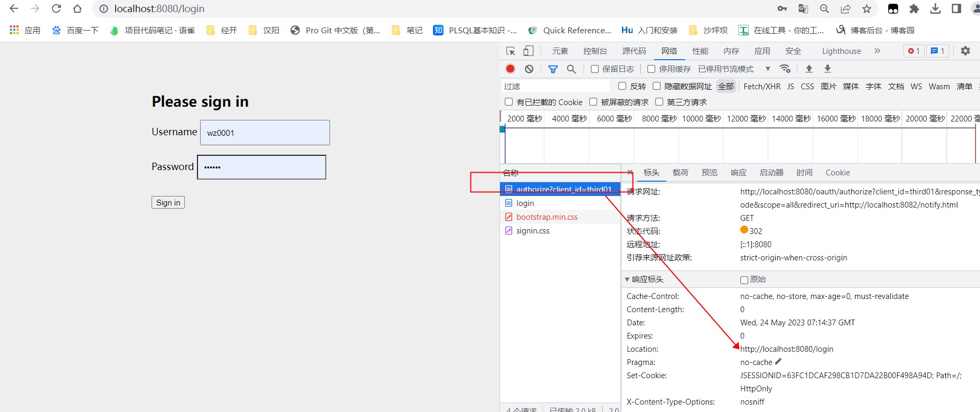Stop recording the network log
This screenshot has height=412, width=980.
point(510,69)
